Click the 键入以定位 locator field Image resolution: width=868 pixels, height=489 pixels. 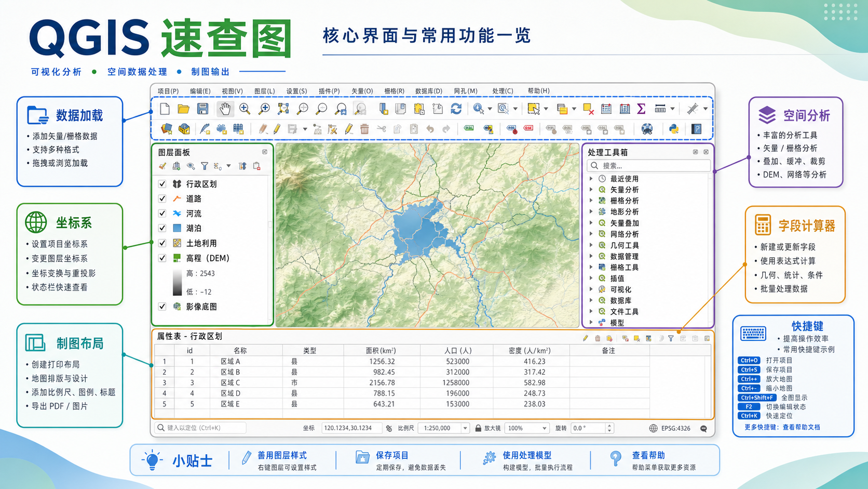pyautogui.click(x=200, y=428)
